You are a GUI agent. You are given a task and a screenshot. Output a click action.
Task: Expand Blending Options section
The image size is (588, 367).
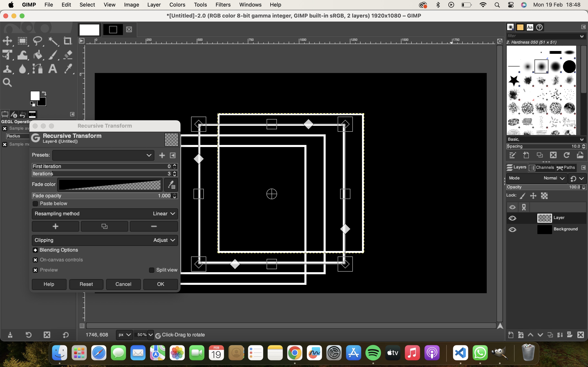pyautogui.click(x=35, y=250)
